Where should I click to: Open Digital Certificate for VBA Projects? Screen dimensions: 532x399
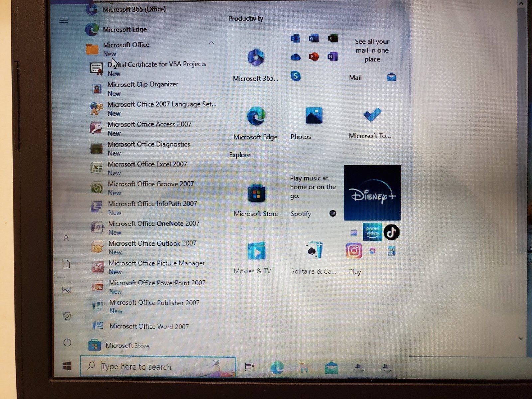click(156, 68)
